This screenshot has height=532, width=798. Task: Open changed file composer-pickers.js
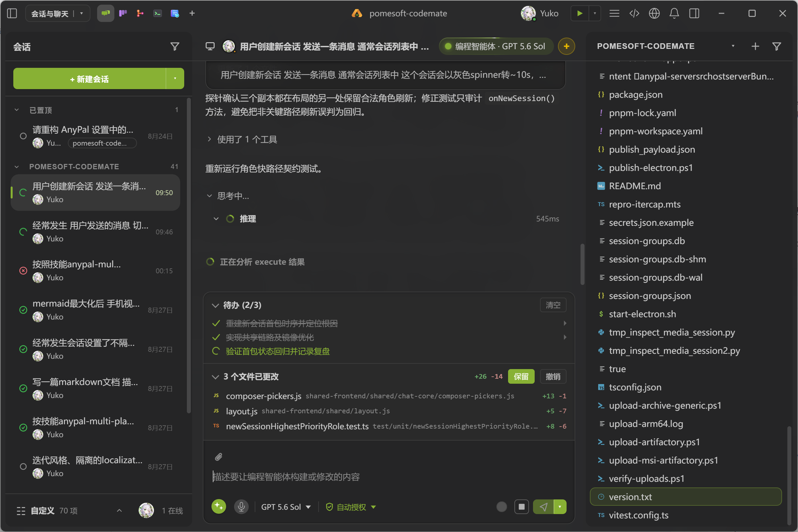[389, 396]
